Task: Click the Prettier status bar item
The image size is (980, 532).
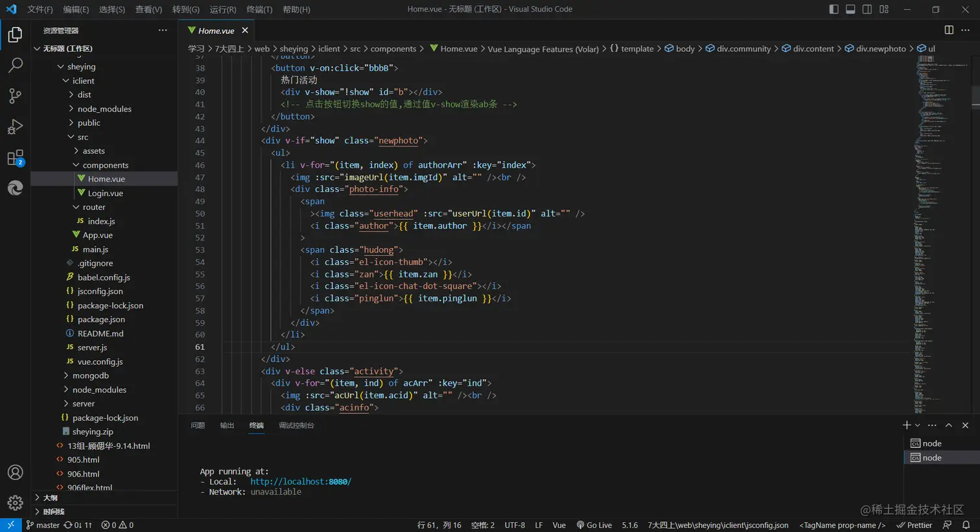Action: pos(915,525)
